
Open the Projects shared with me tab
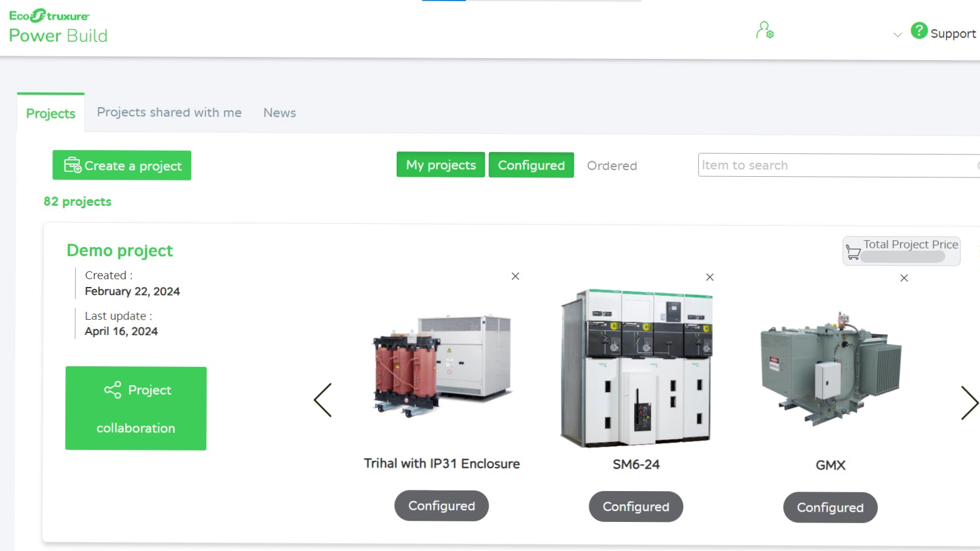169,113
